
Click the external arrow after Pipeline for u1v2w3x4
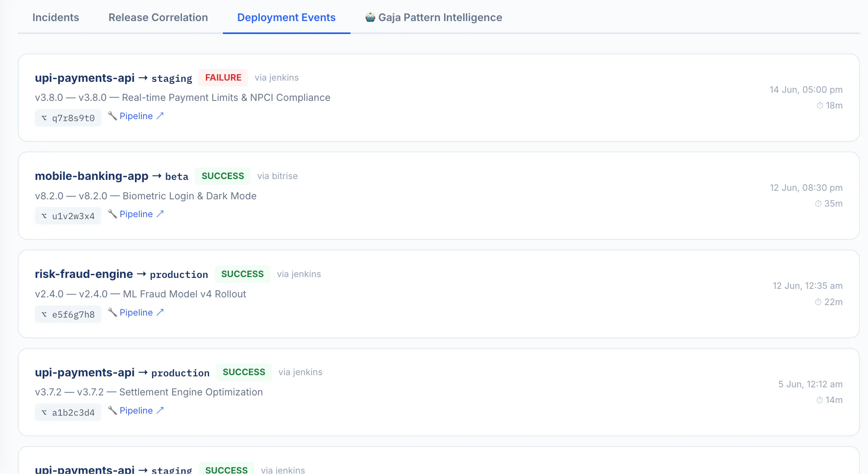160,214
